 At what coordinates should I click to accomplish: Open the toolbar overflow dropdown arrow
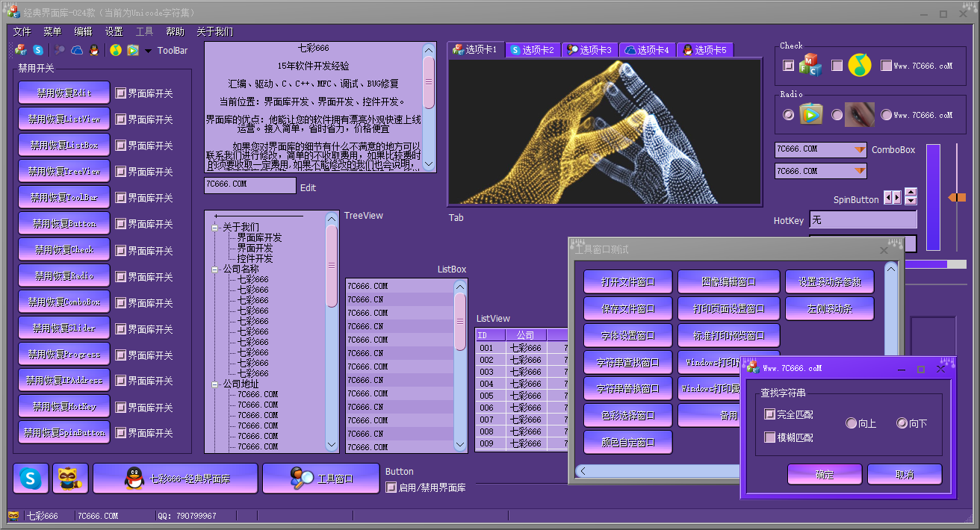pyautogui.click(x=148, y=52)
